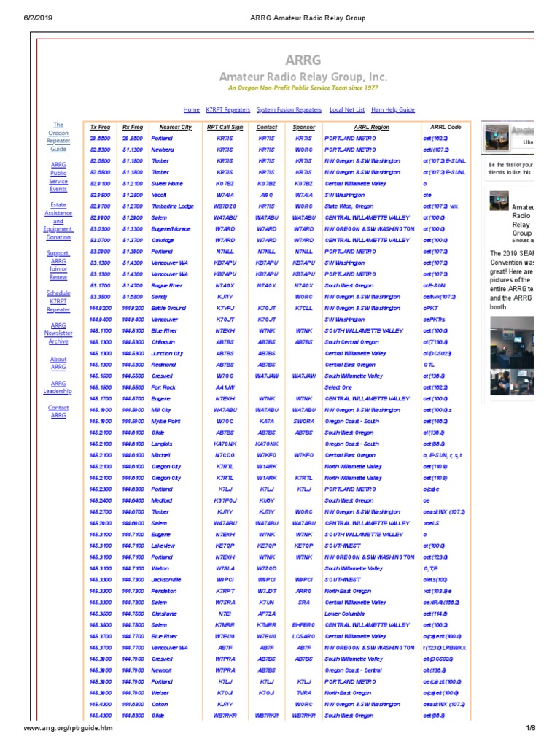Open ARRG Public Service Events link
This screenshot has height=747, width=560.
pos(58,177)
